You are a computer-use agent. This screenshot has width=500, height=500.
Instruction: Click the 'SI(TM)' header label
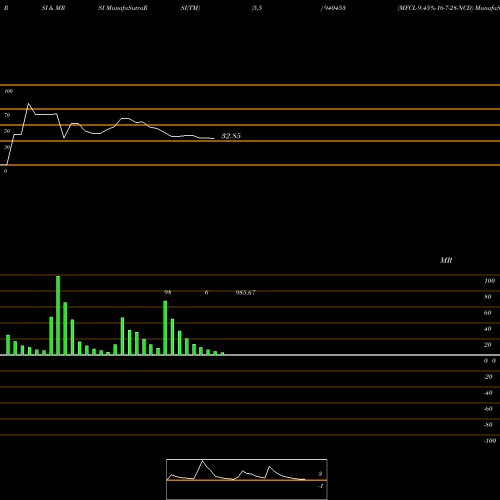pyautogui.click(x=190, y=8)
